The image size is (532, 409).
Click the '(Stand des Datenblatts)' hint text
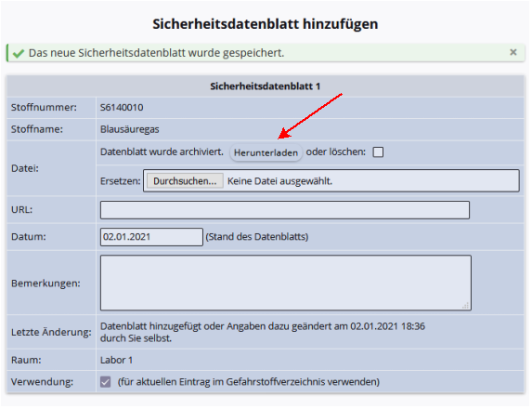coord(257,237)
